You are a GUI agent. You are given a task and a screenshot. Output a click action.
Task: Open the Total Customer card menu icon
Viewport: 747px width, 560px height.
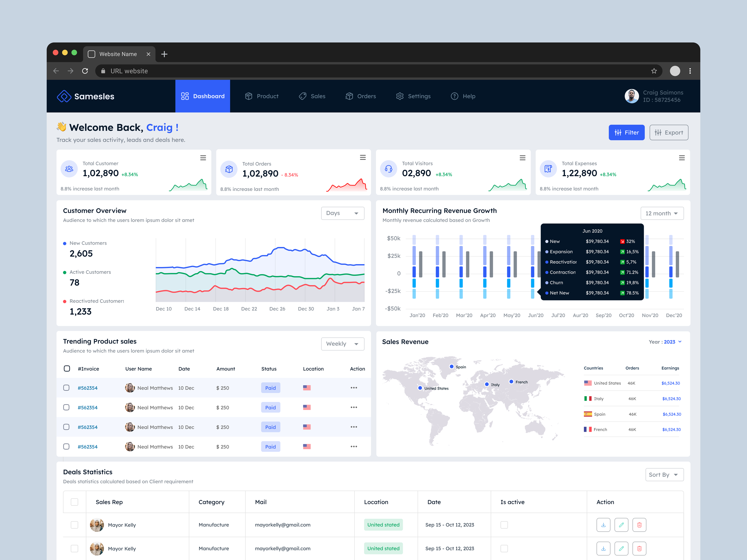point(203,158)
